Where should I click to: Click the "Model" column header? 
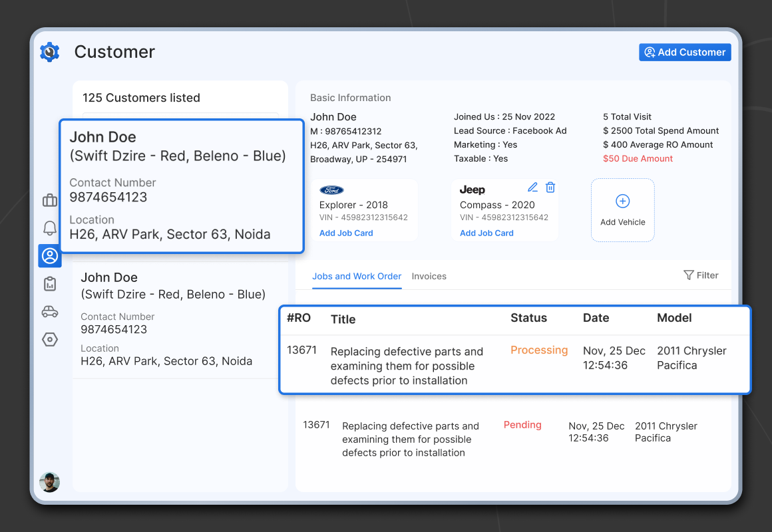(x=675, y=318)
